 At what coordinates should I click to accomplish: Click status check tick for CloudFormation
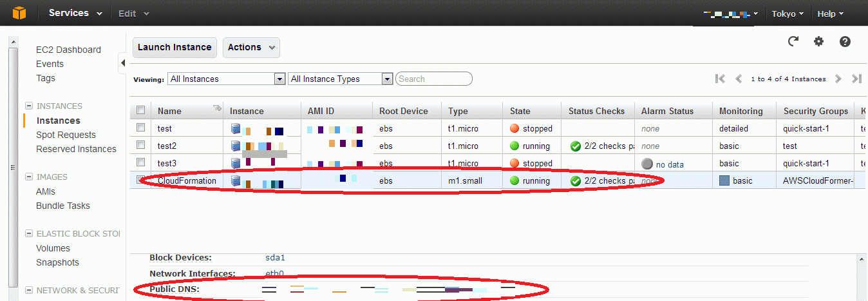(x=576, y=181)
